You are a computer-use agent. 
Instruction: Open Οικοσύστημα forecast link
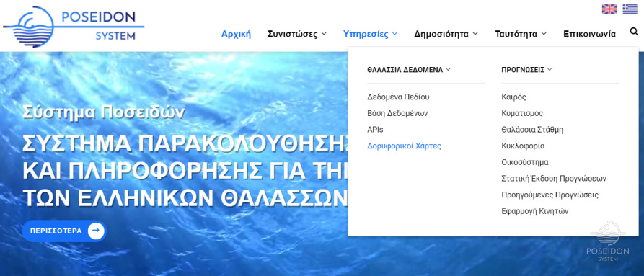coord(525,162)
